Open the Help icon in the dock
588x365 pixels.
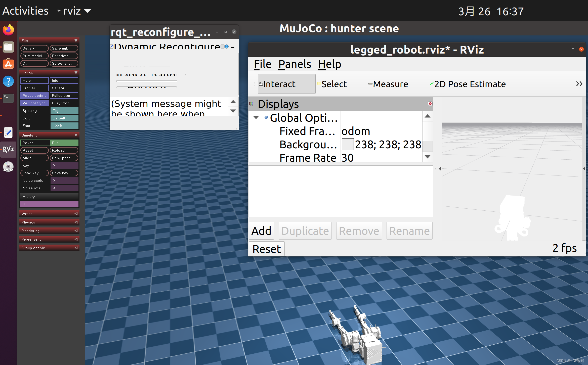tap(8, 81)
